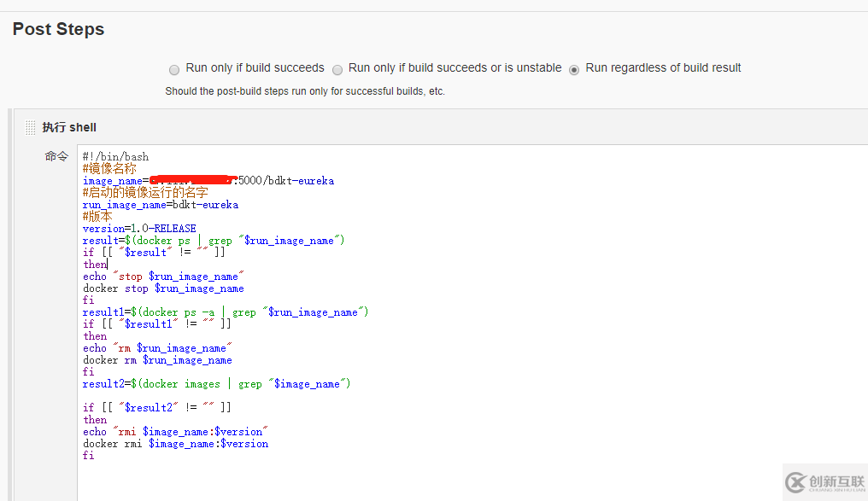Click the dotted grip icon of the shell step
The height and width of the screenshot is (501, 868).
point(32,126)
